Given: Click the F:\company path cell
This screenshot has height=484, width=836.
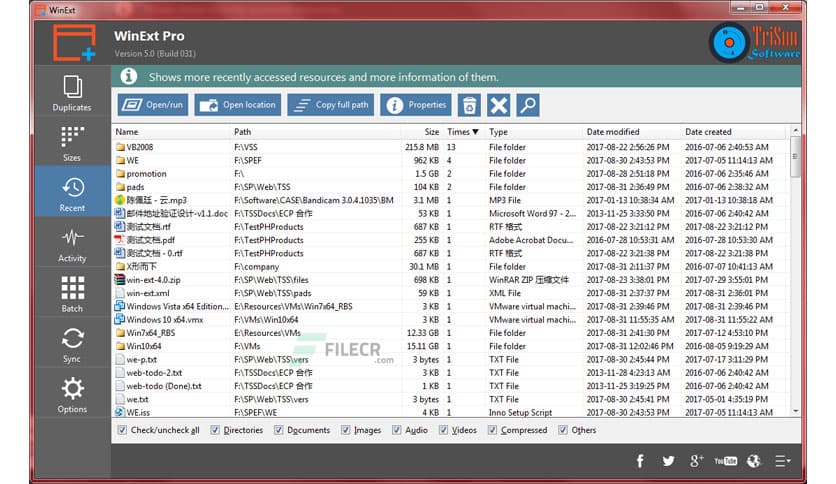Looking at the screenshot, I should [256, 267].
